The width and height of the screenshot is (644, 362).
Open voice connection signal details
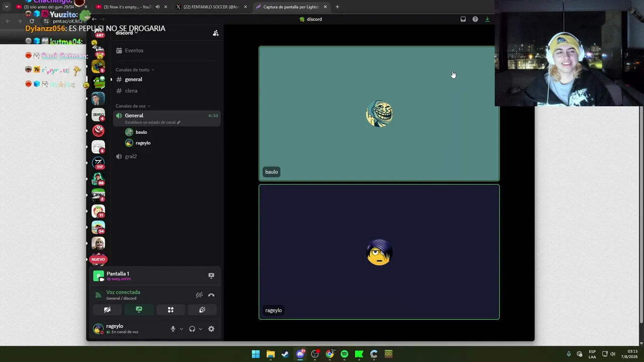[x=98, y=295]
